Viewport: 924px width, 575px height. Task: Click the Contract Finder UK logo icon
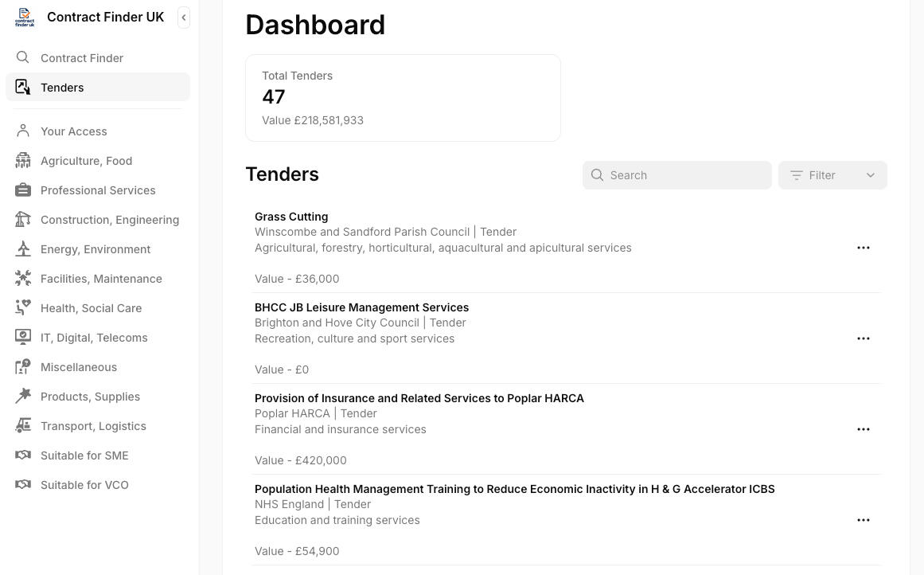pyautogui.click(x=25, y=18)
